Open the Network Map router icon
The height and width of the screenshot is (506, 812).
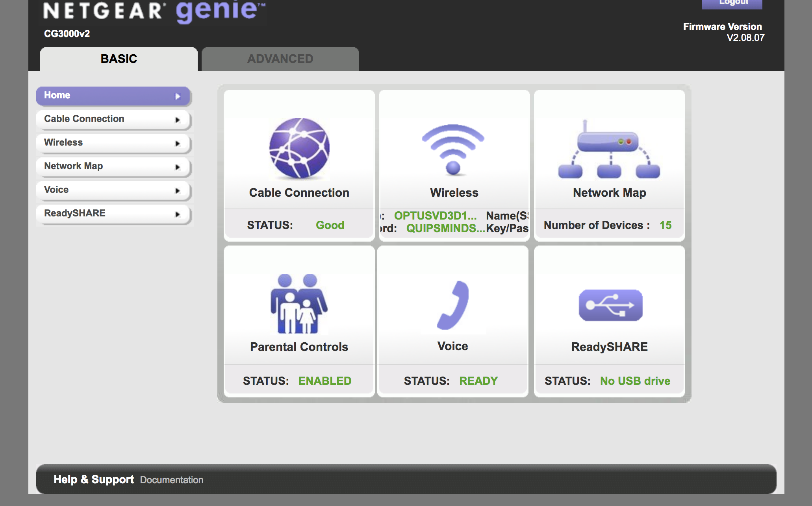(609, 150)
